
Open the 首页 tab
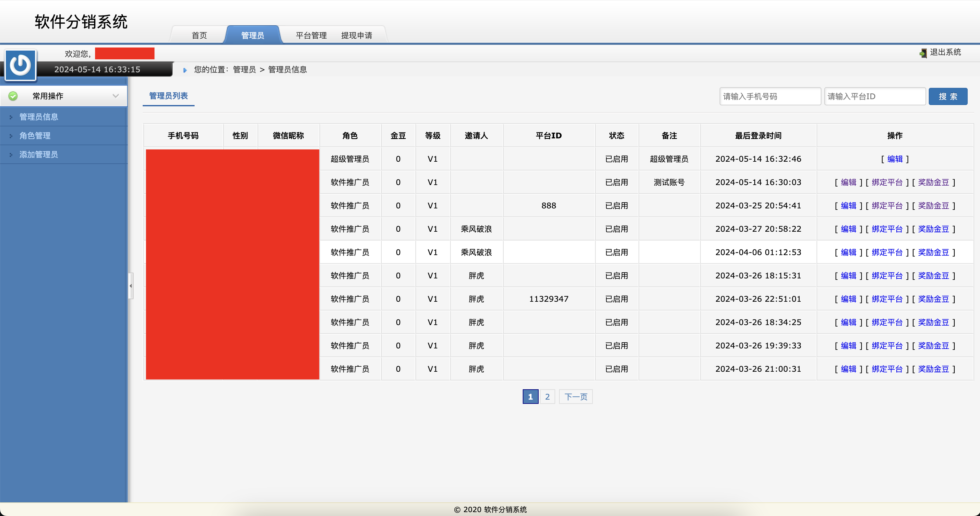tap(199, 35)
